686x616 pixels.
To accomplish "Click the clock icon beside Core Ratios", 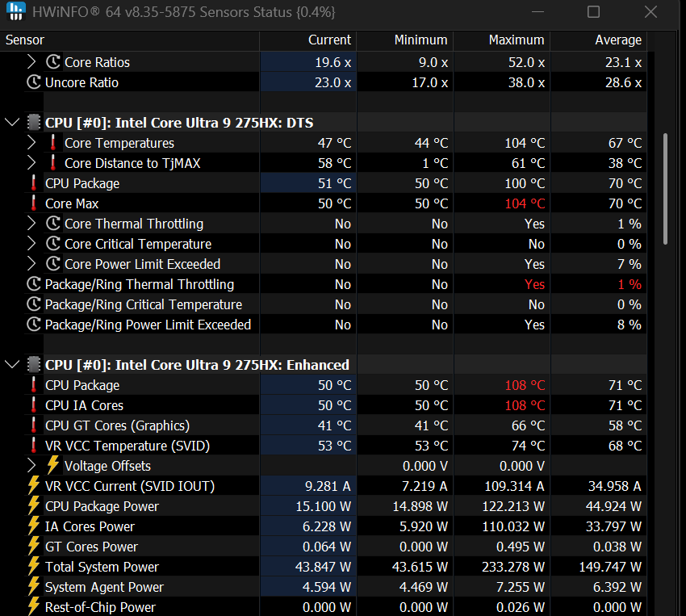I will pyautogui.click(x=53, y=61).
